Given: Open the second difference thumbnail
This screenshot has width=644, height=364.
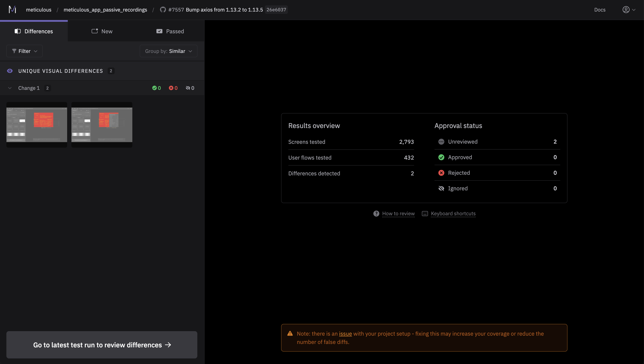Looking at the screenshot, I should coord(102,125).
